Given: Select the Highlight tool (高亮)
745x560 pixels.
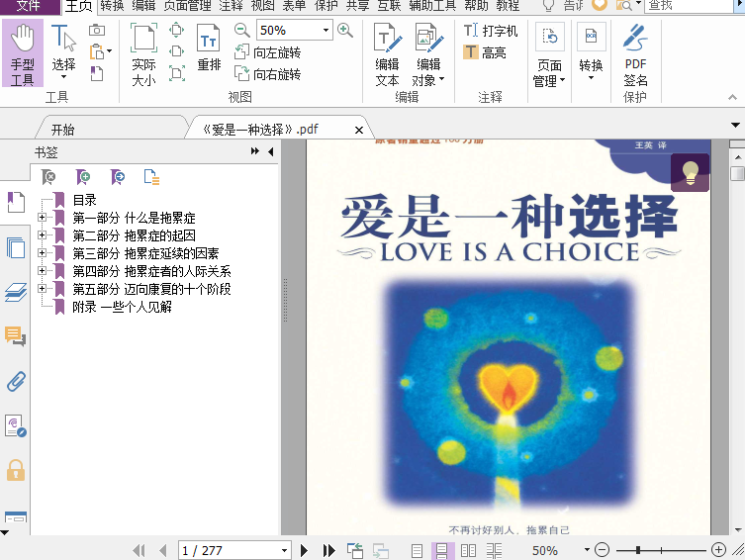Looking at the screenshot, I should click(x=485, y=52).
